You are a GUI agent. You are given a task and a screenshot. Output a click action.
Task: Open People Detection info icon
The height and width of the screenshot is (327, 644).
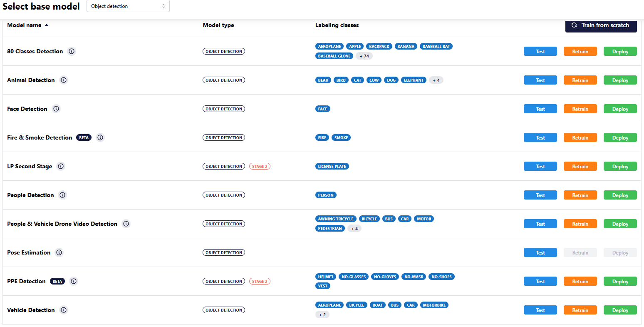[x=62, y=195]
